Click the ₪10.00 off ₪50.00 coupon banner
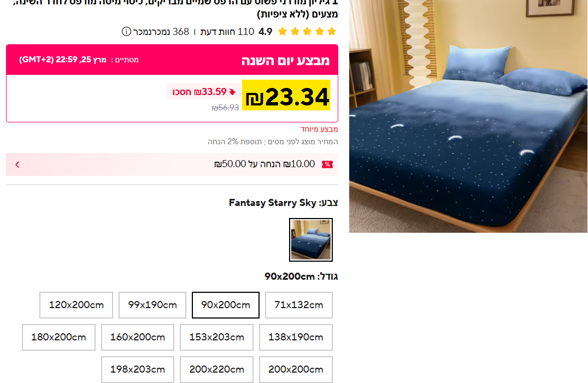Screen dimensions: 588x383 [172, 164]
